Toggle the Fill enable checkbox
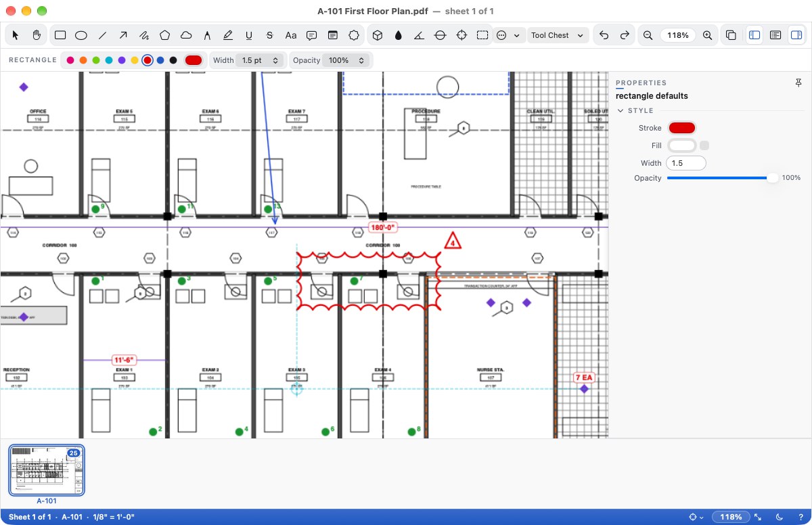The height and width of the screenshot is (525, 812). 704,145
